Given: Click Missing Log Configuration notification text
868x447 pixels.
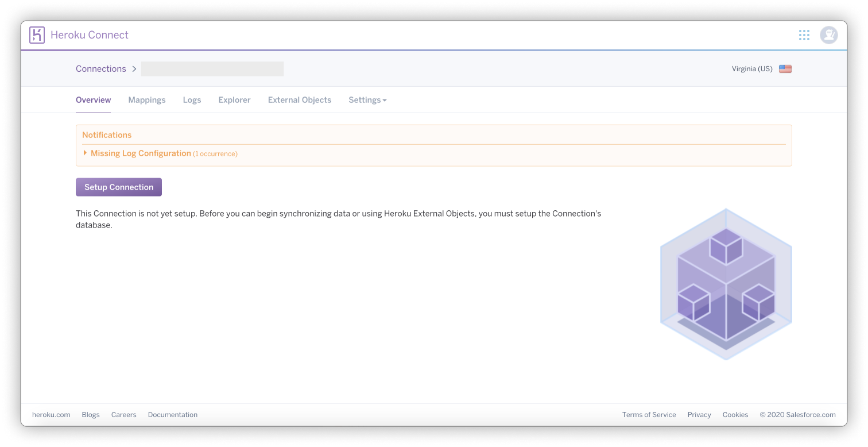Looking at the screenshot, I should pyautogui.click(x=141, y=153).
